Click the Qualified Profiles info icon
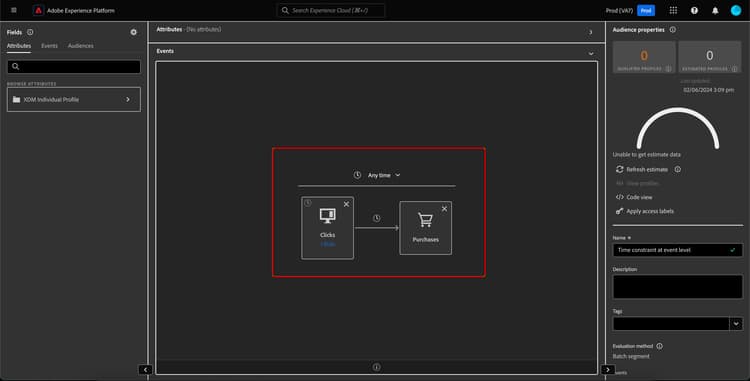750x381 pixels. pos(669,69)
